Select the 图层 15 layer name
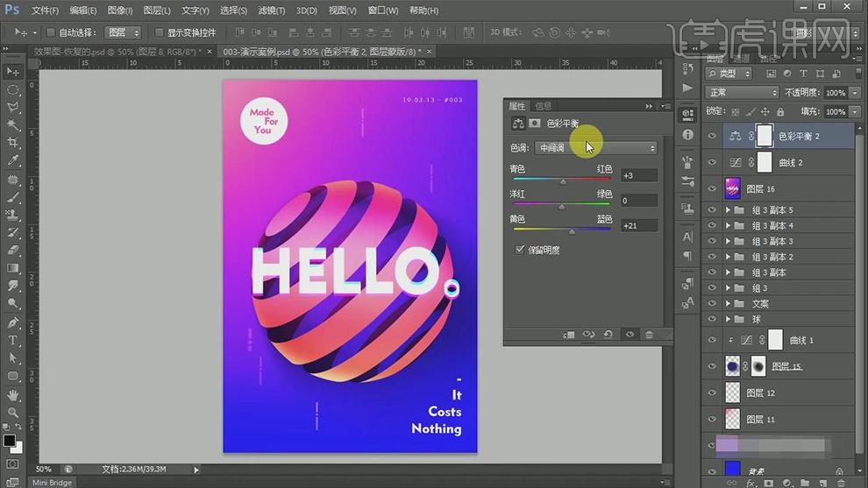 pos(786,366)
